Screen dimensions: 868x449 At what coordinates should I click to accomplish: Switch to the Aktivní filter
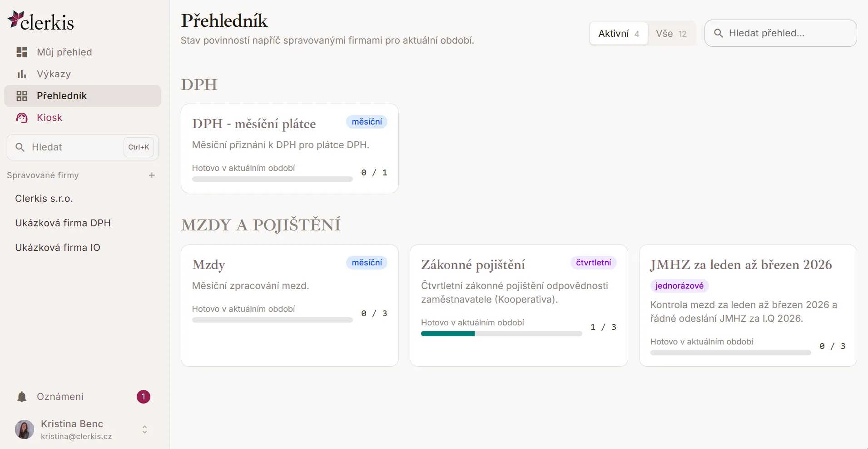tap(619, 34)
